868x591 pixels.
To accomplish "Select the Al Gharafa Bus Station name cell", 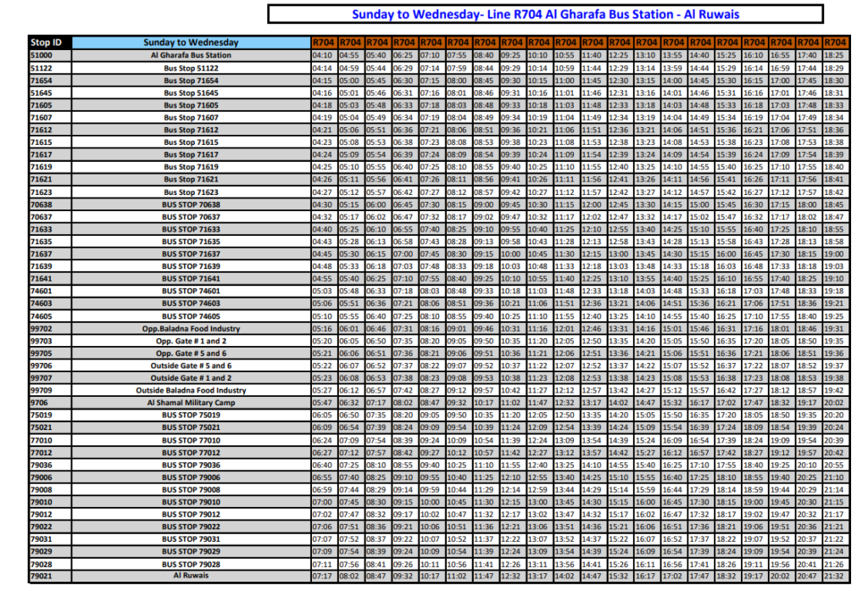I will (191, 55).
